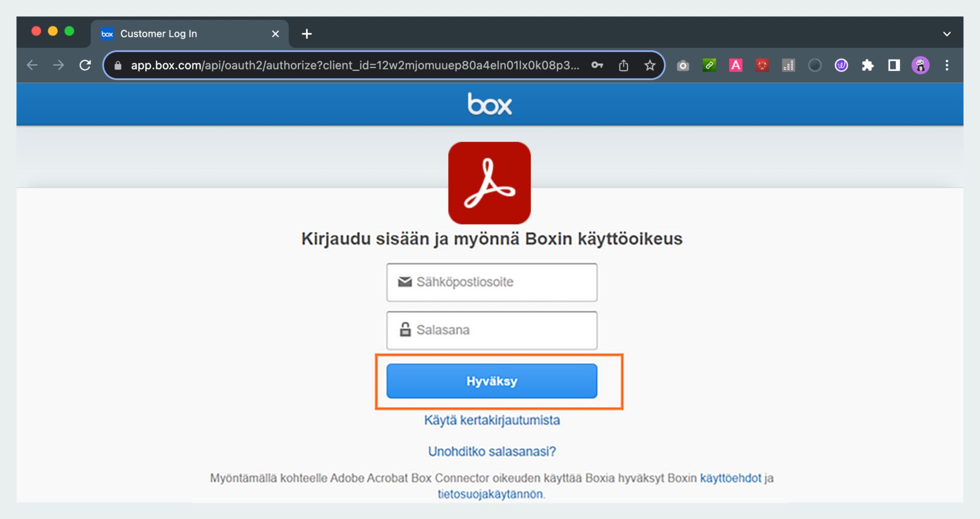The image size is (980, 519).
Task: Open the dark circle extension icon
Action: (x=815, y=65)
